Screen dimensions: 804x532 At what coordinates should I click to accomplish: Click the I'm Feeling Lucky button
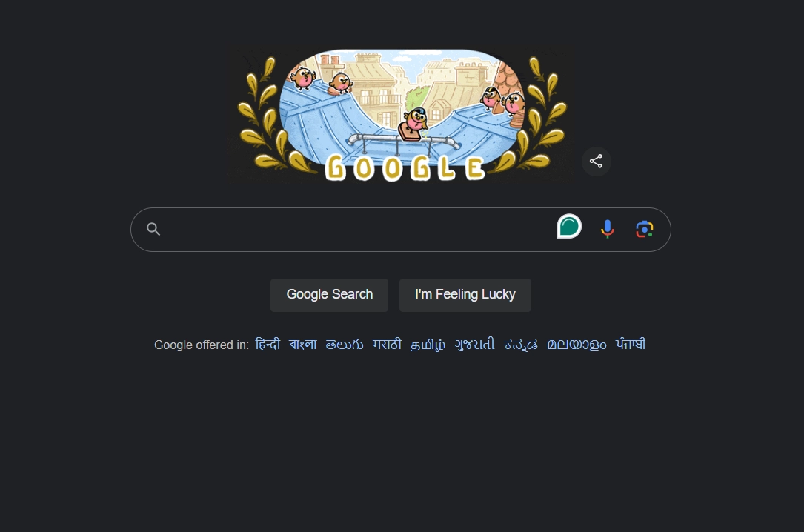(465, 295)
